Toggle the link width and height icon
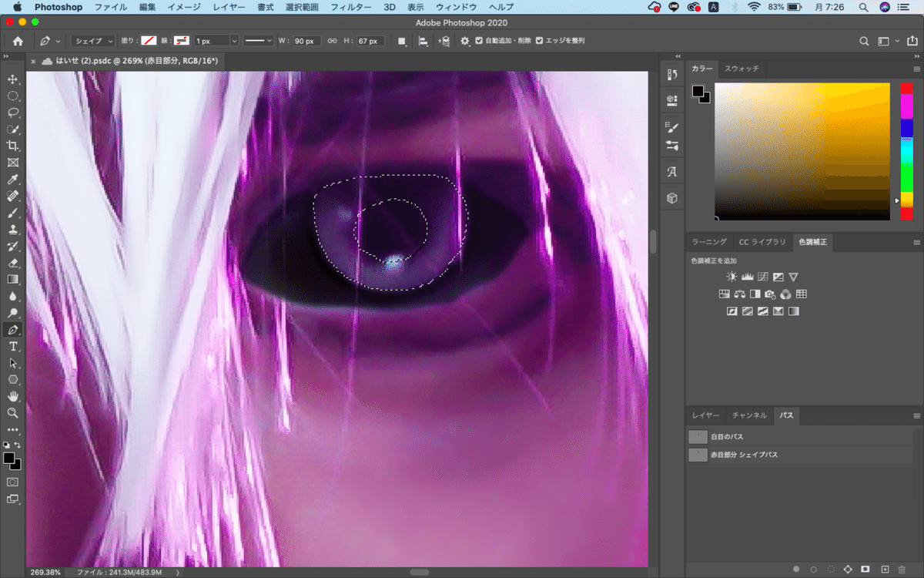 [x=332, y=41]
